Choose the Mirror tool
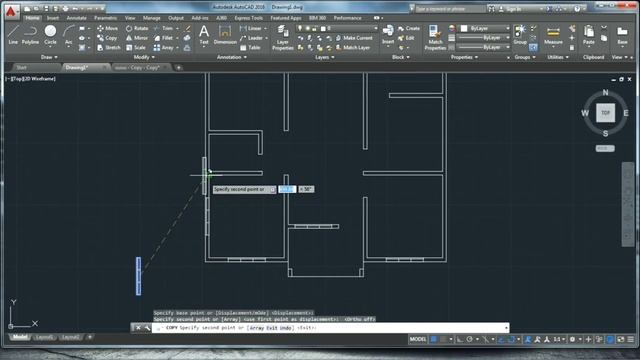This screenshot has width=640, height=360. tap(137, 38)
